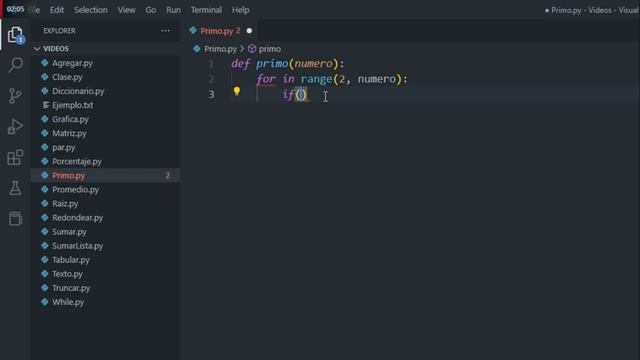This screenshot has width=640, height=360.
Task: Click 'range' on line 2
Action: click(316, 79)
